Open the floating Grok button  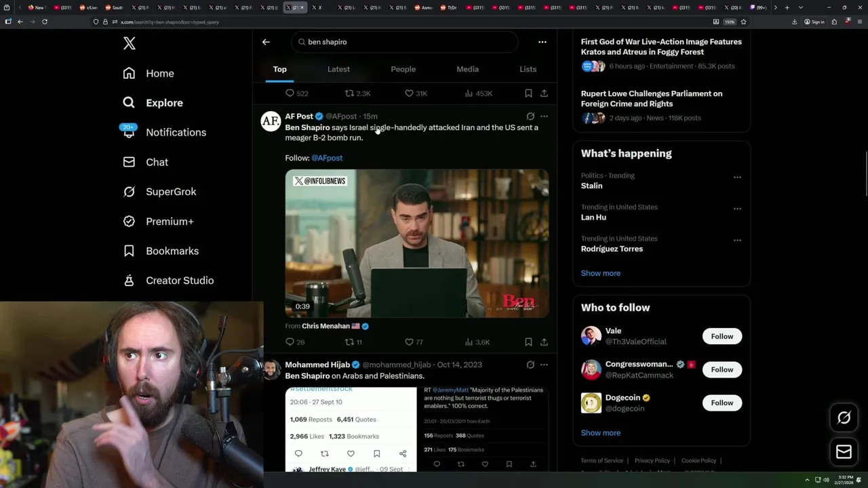pos(844,418)
